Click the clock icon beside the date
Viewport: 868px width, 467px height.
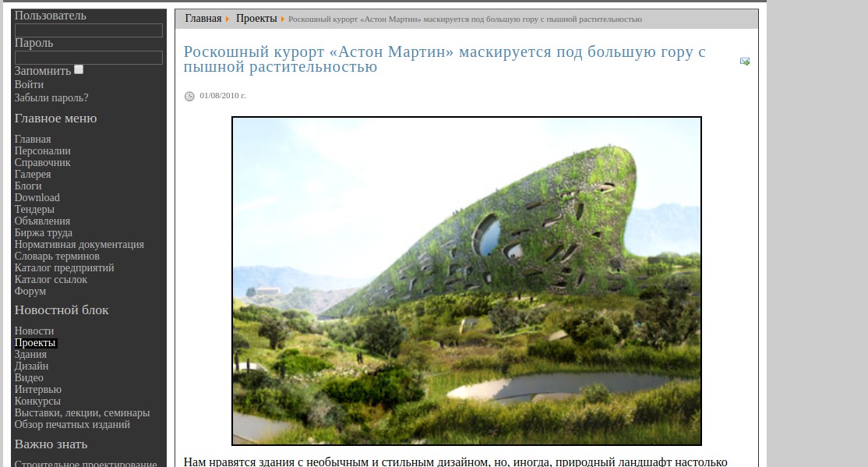click(x=189, y=97)
